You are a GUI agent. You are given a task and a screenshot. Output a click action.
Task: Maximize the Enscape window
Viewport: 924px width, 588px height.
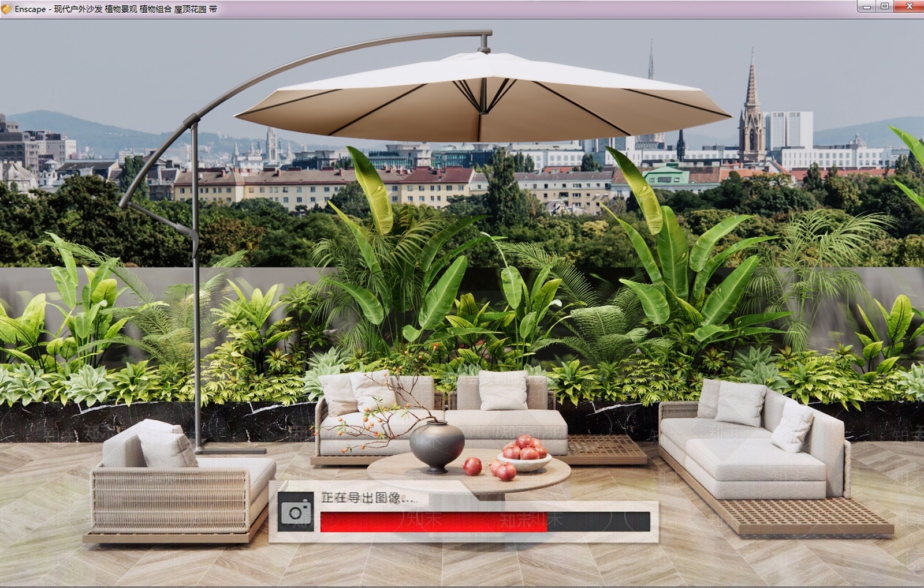885,7
